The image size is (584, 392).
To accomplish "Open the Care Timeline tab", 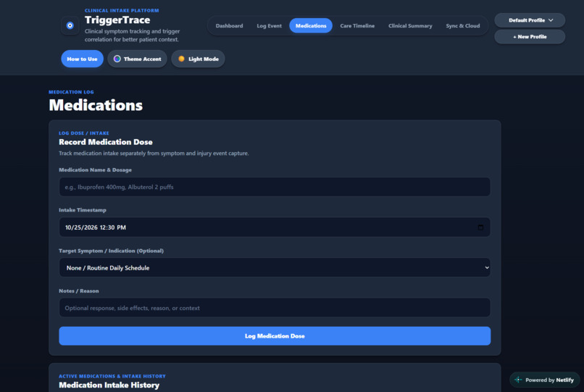I will [x=357, y=25].
